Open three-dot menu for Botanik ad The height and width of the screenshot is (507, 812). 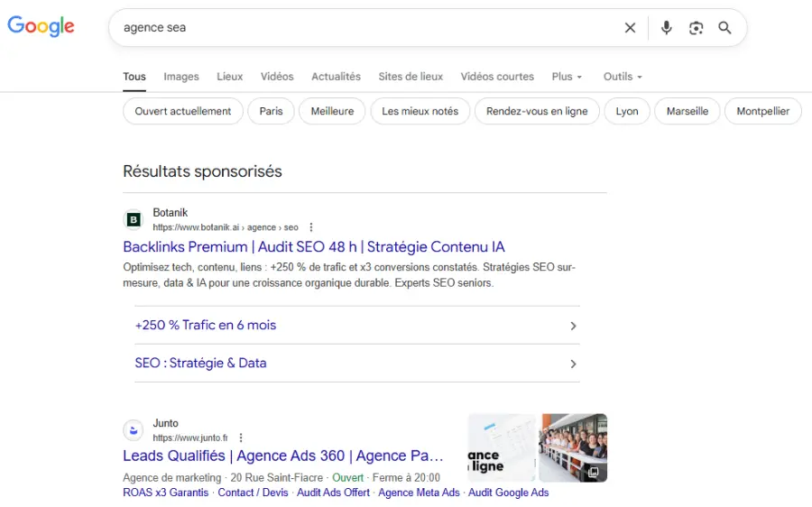(x=310, y=227)
